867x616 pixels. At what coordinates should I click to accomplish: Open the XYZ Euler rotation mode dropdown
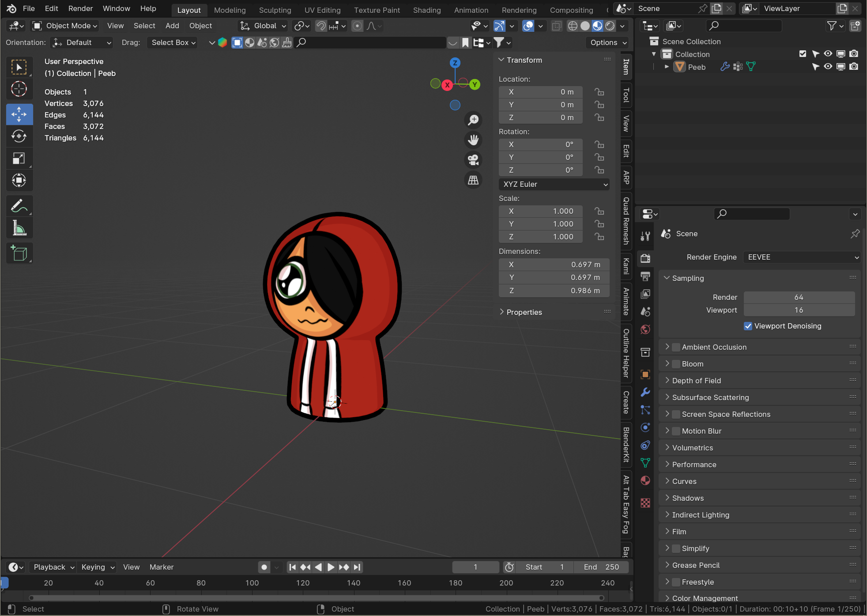click(554, 184)
